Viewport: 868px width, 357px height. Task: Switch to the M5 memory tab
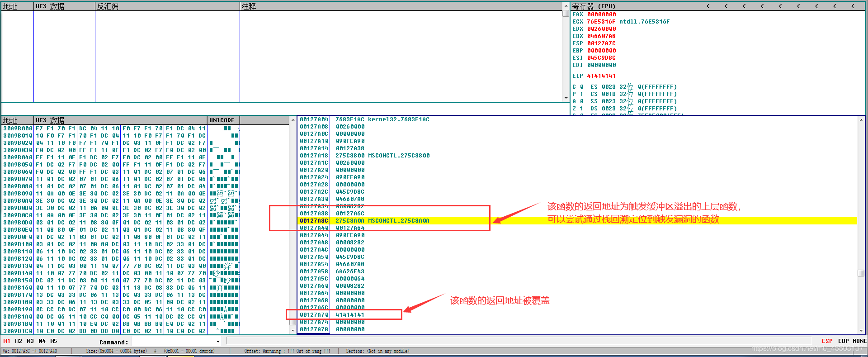(x=54, y=341)
